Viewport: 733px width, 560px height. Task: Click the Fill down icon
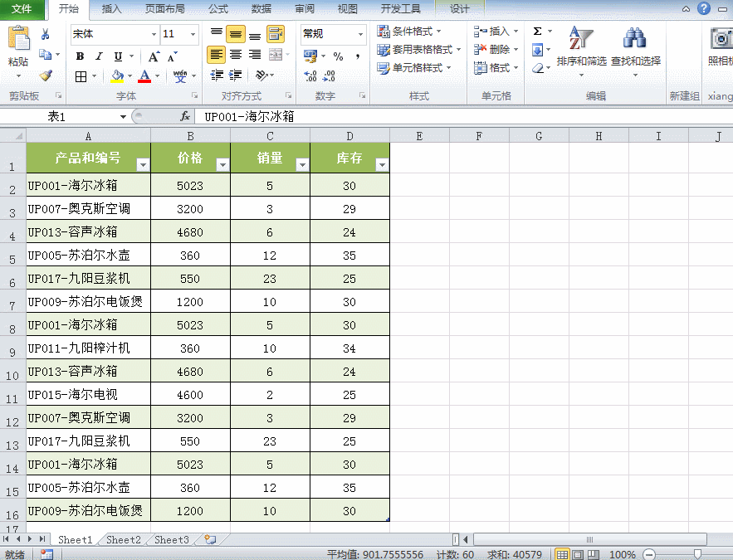pos(538,50)
